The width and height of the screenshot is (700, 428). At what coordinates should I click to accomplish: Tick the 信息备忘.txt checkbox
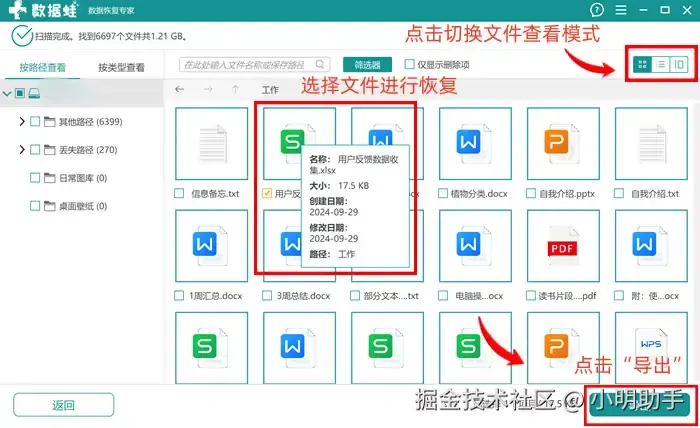[179, 193]
